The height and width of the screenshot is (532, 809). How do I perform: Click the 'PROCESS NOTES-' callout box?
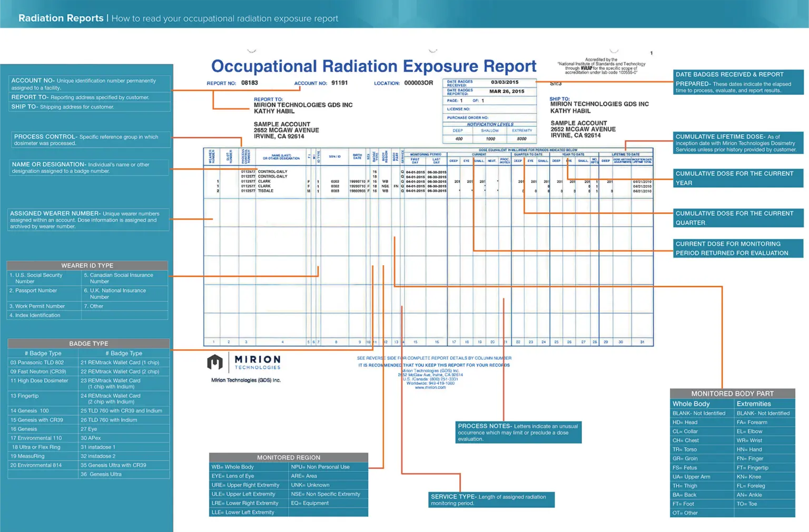pyautogui.click(x=518, y=432)
